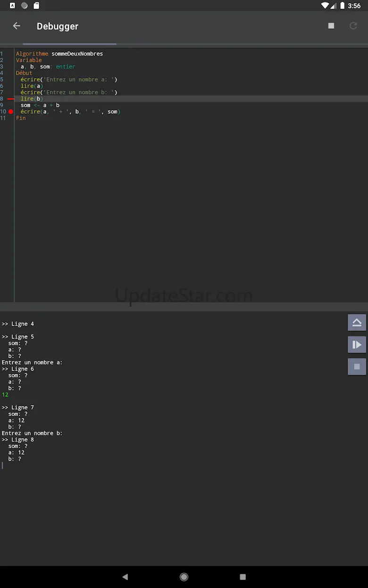Go back using the arrow icon

pyautogui.click(x=17, y=26)
